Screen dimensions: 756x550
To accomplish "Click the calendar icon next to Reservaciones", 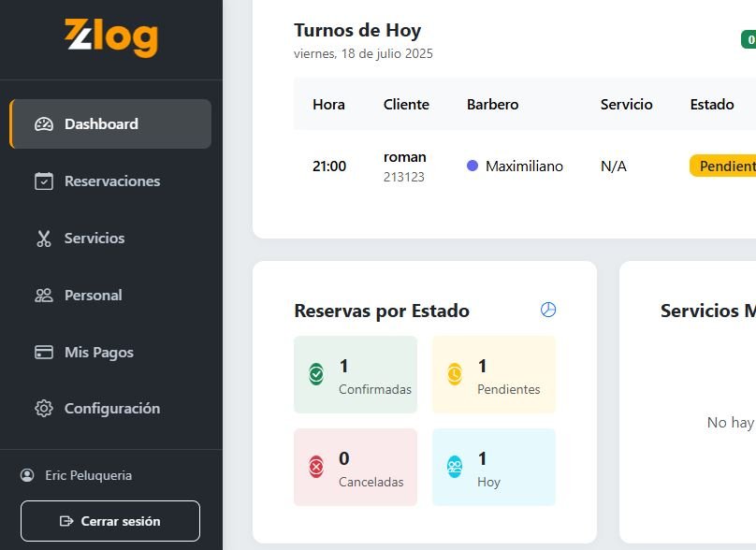I will 42,181.
